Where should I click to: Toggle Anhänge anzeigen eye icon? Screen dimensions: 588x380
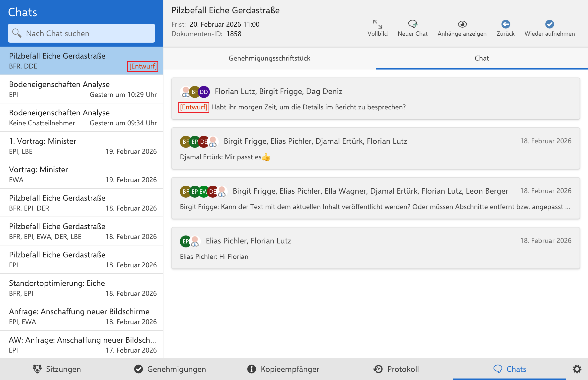[x=462, y=24]
